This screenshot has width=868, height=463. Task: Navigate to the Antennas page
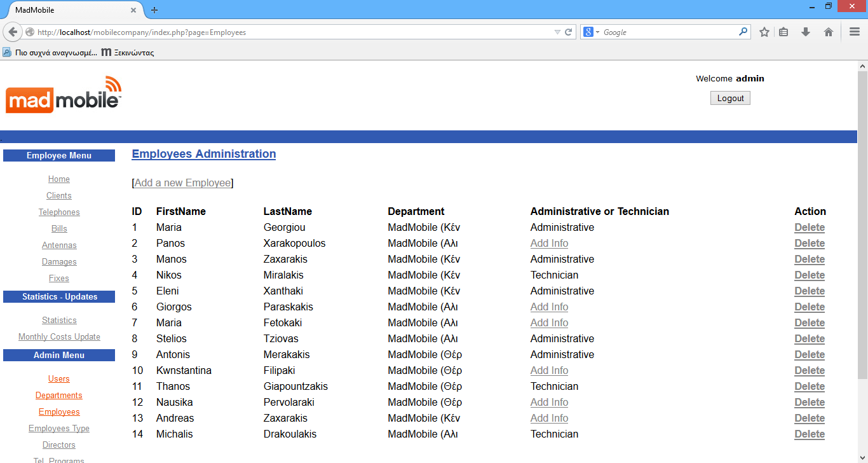coord(59,245)
